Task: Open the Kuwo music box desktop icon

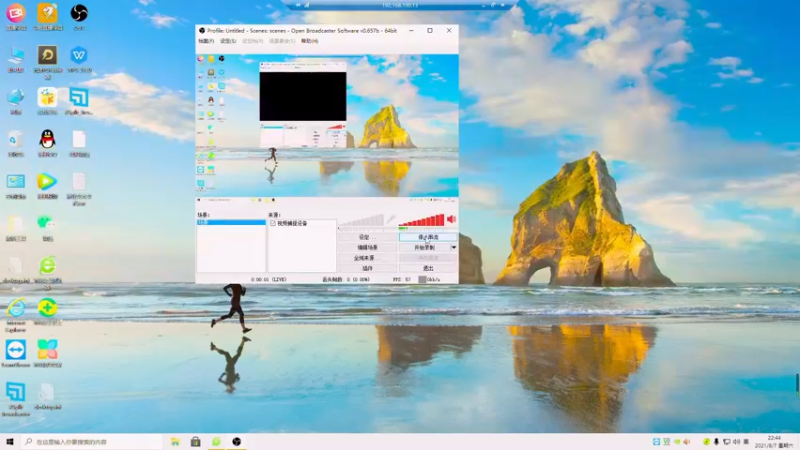Action: tap(47, 97)
